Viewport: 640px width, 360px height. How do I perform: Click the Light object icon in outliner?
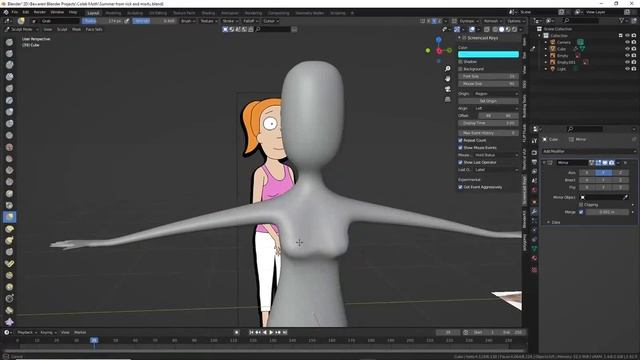click(x=553, y=69)
